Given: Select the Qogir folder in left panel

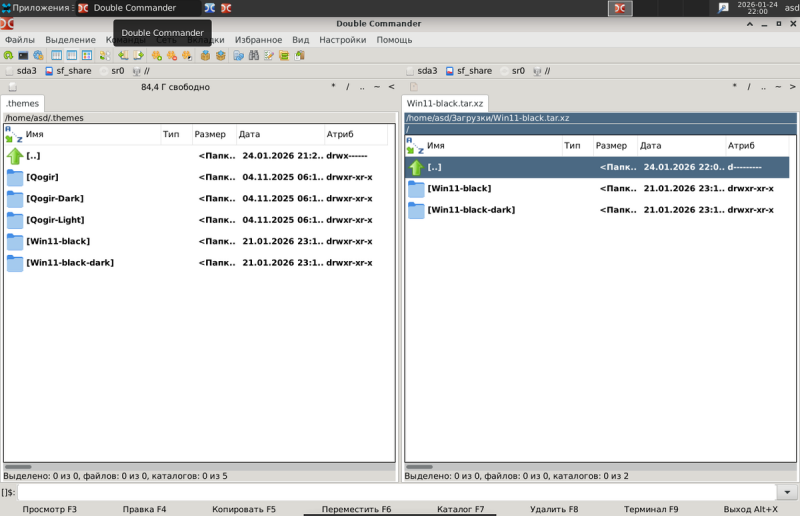Looking at the screenshot, I should 196,177.
